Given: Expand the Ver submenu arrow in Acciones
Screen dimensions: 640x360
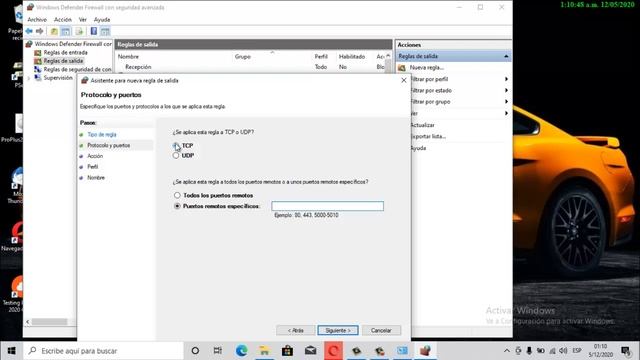Looking at the screenshot, I should (x=506, y=113).
